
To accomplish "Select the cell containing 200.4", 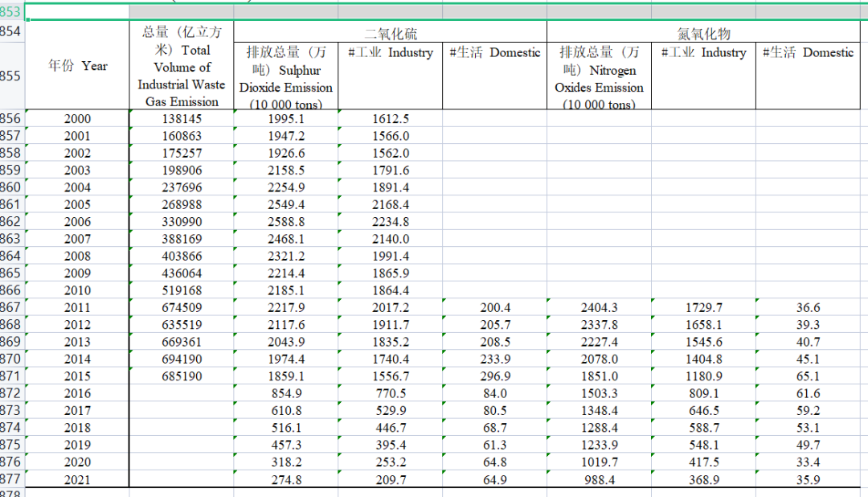I will coord(495,307).
